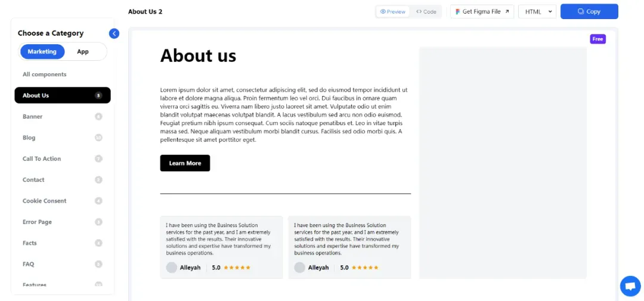Select All components in the sidebar

pyautogui.click(x=44, y=75)
